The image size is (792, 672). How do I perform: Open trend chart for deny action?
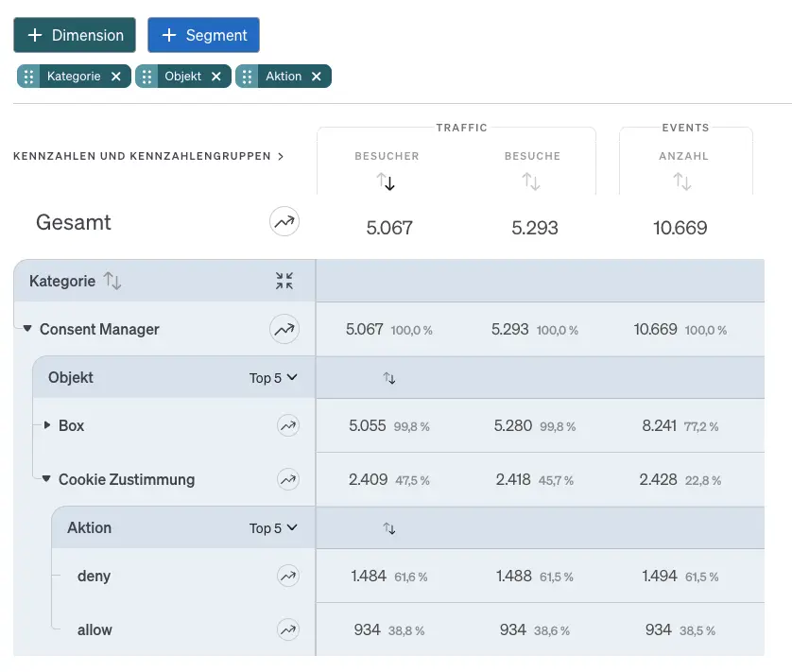(x=287, y=576)
